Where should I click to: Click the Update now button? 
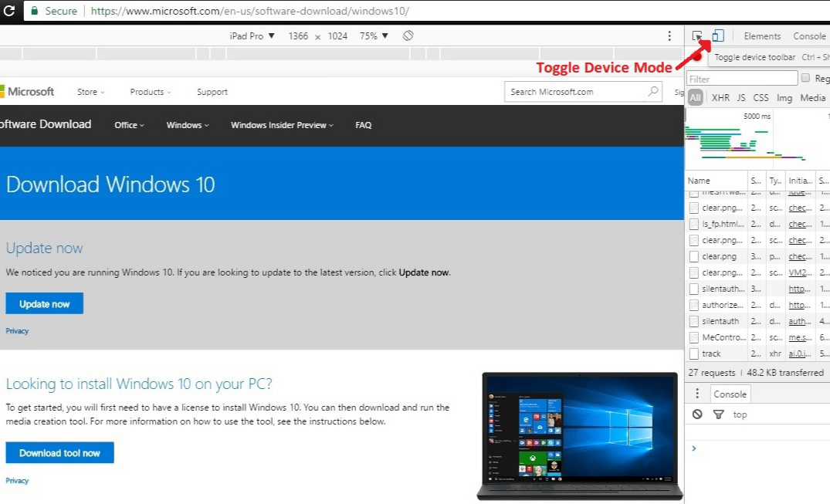tap(45, 303)
